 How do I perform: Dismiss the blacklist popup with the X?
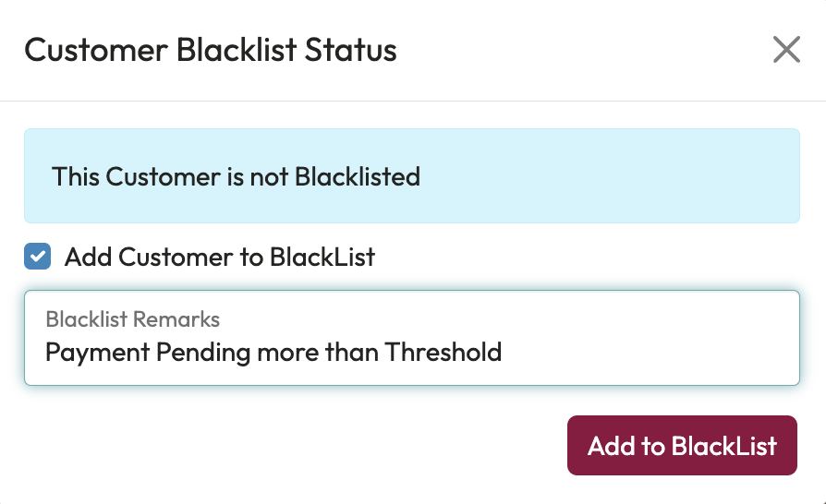[x=786, y=50]
